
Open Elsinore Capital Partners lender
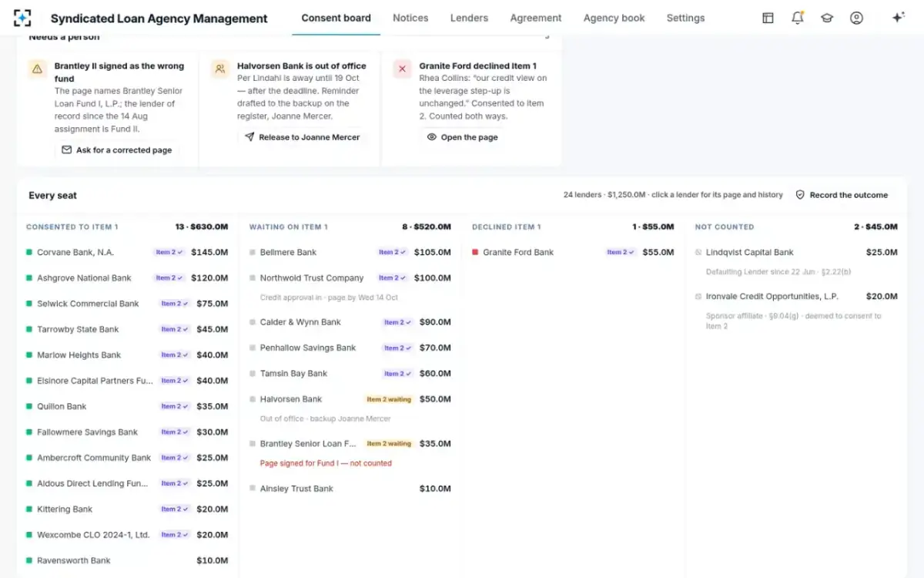[x=127, y=381]
